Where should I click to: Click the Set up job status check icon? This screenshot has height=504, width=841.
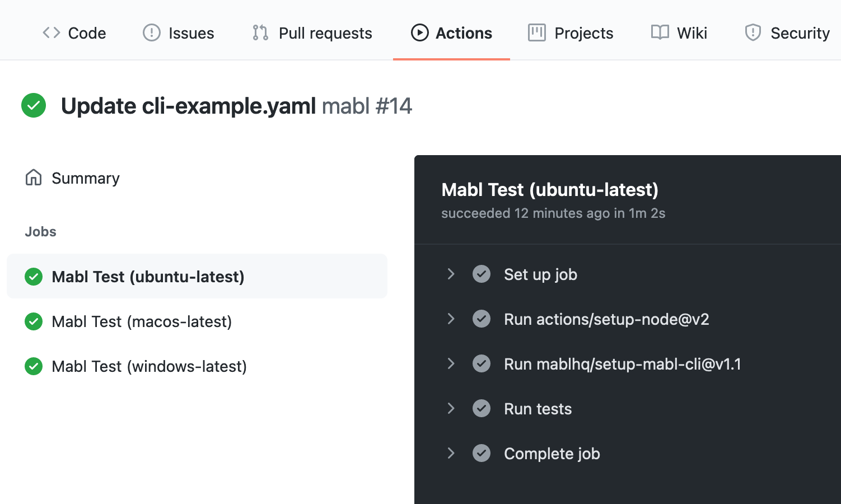click(x=482, y=274)
